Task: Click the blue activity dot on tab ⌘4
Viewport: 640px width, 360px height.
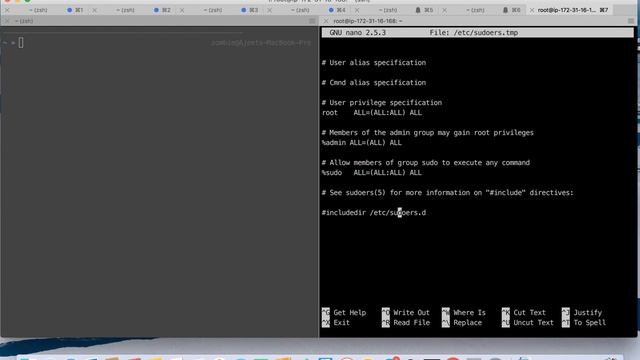Action: click(331, 10)
